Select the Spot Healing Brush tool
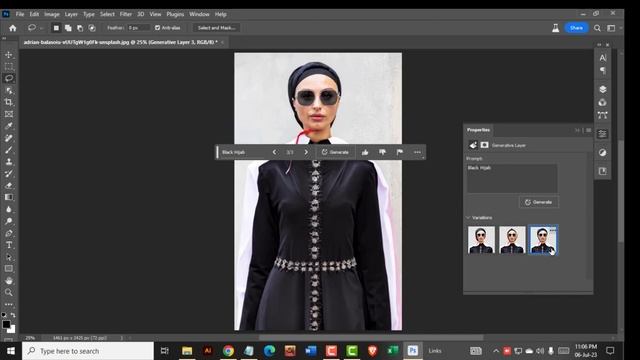Screen dimensions: 640x360 9,138
